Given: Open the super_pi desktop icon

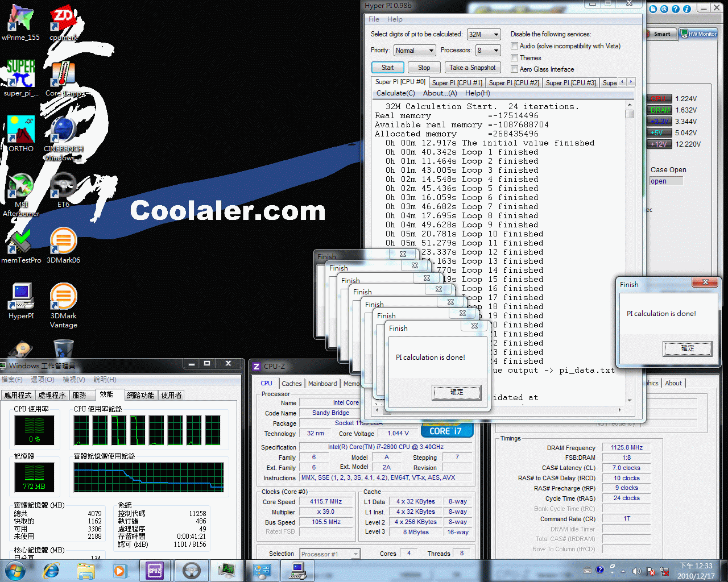Looking at the screenshot, I should 21,78.
